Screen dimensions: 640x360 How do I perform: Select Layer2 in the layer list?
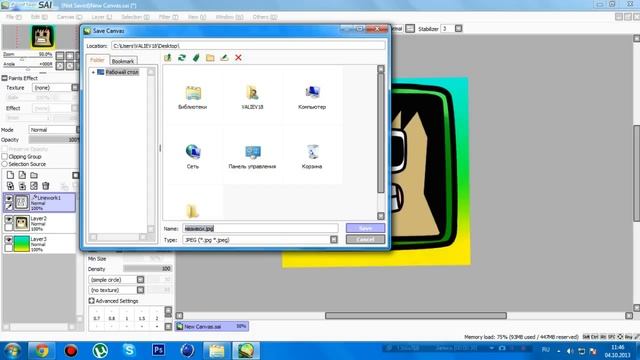[40, 223]
